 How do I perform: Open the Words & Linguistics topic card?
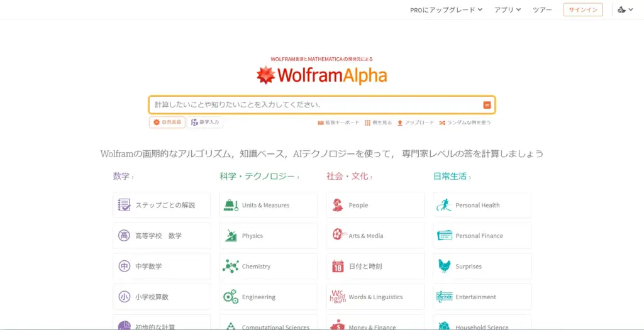[375, 297]
